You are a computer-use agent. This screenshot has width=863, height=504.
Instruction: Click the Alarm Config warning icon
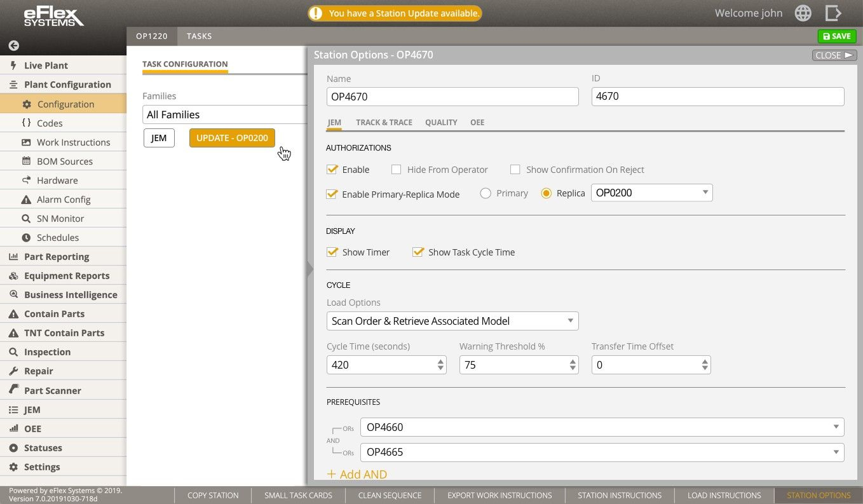click(x=26, y=200)
